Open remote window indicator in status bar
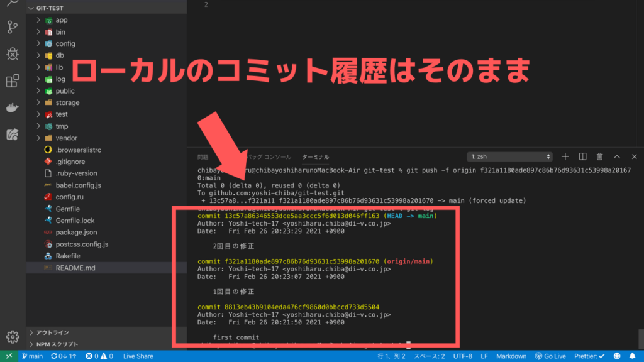The height and width of the screenshot is (362, 644). pos(9,356)
